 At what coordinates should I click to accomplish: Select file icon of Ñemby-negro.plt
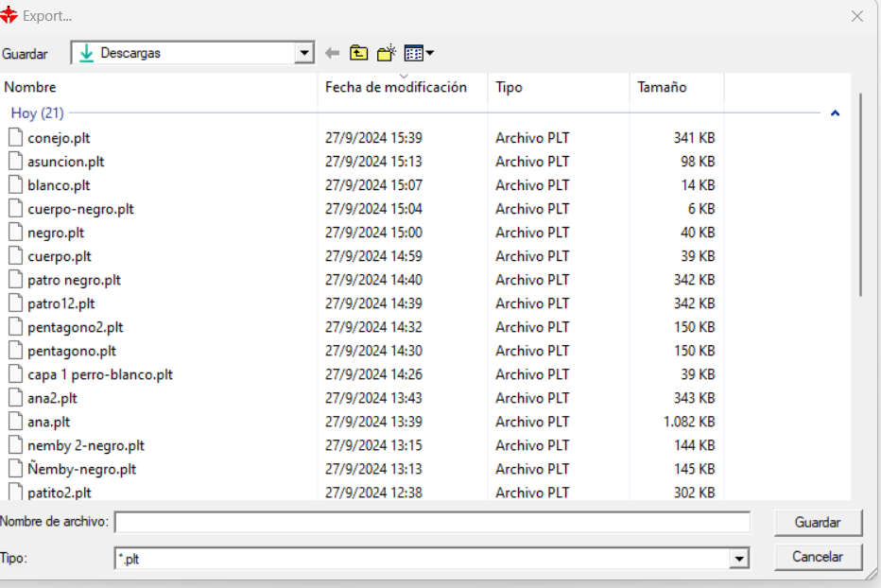point(16,468)
